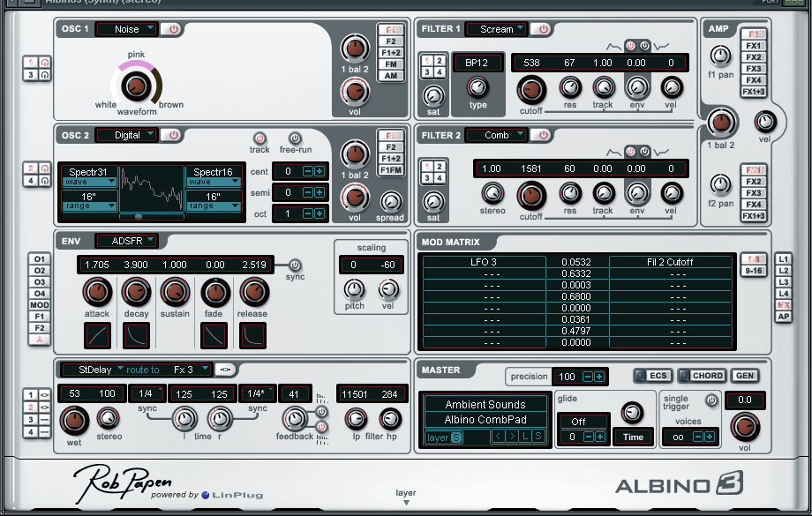Viewport: 812px width, 516px height.
Task: Click OSC 2 spread knob
Action: [x=391, y=202]
